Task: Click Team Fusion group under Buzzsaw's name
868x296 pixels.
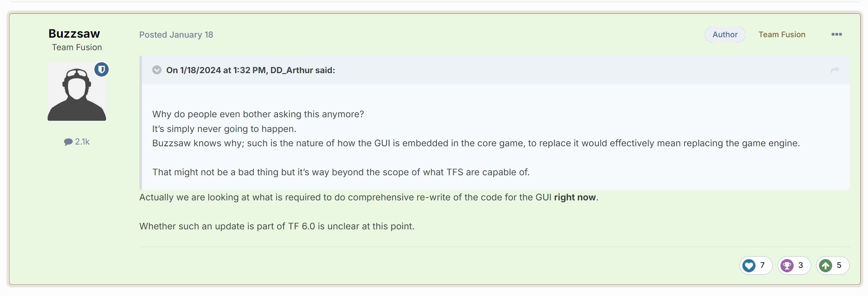Action: [x=77, y=47]
